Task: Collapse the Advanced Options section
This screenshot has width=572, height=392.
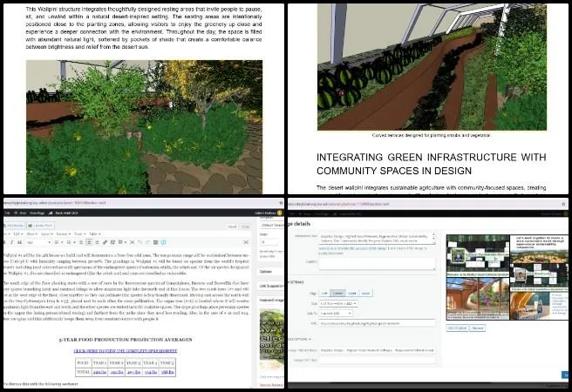Action: click(x=300, y=339)
